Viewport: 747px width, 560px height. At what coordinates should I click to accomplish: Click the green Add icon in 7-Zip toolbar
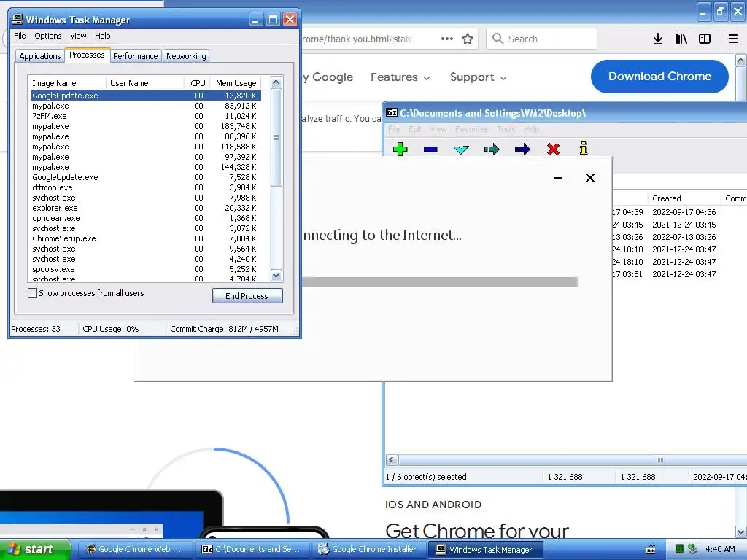tap(400, 149)
